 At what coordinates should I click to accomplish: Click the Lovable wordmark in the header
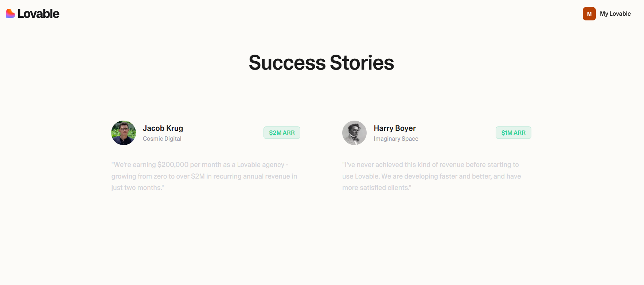(x=38, y=13)
